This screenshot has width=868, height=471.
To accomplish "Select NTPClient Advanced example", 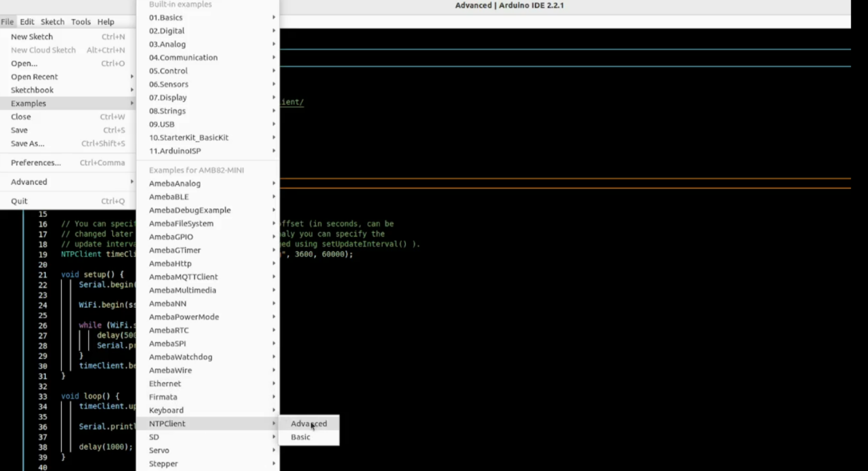I will (x=309, y=424).
